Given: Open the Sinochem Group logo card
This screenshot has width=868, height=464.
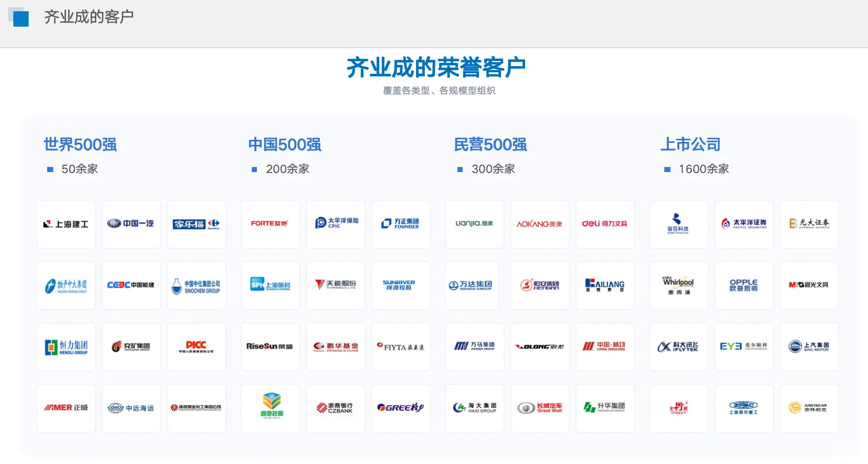Looking at the screenshot, I should (x=197, y=286).
